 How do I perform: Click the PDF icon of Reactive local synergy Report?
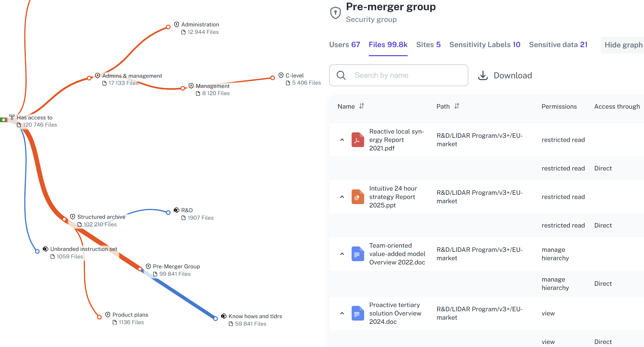coord(357,140)
